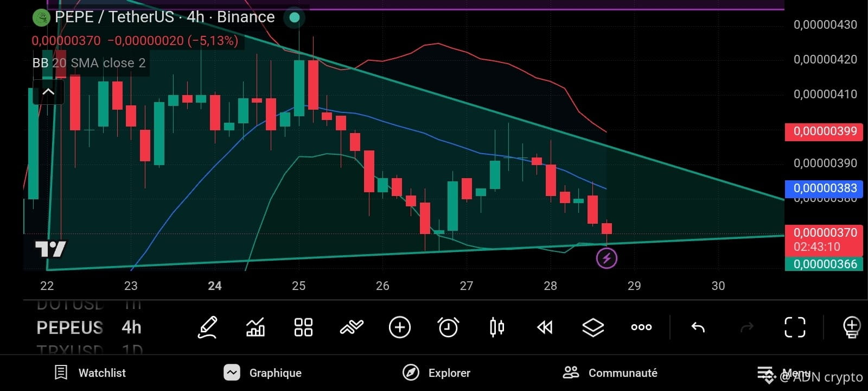
Task: Tap the PEPE frog symbol logo
Action: pos(41,17)
